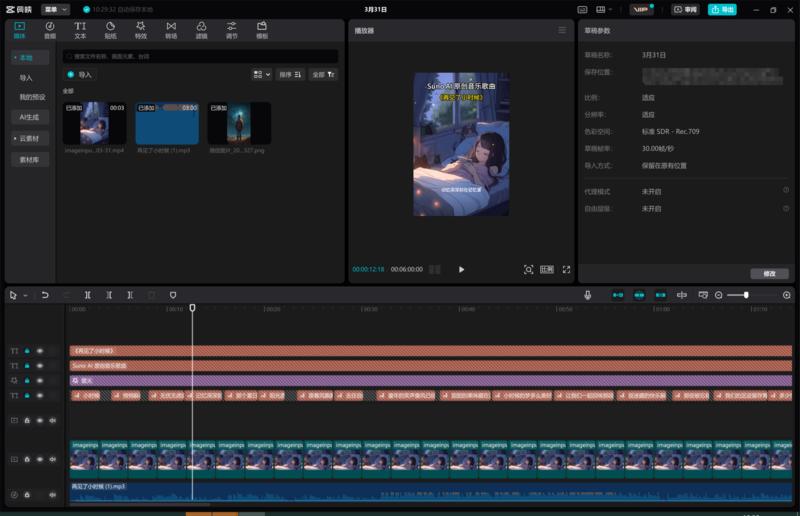Open the player panel hamburger menu
The height and width of the screenshot is (516, 800).
pyautogui.click(x=562, y=31)
